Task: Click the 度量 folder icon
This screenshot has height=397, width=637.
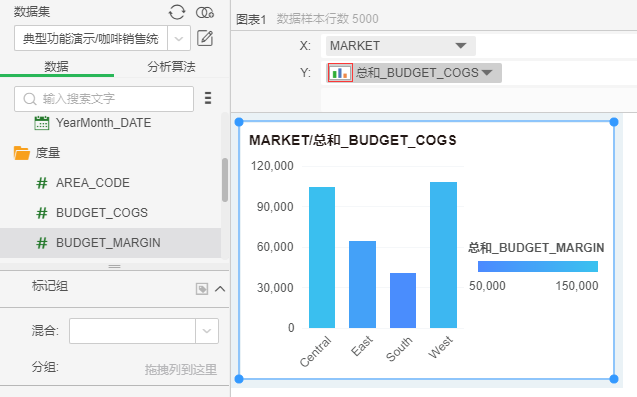Action: pyautogui.click(x=22, y=153)
